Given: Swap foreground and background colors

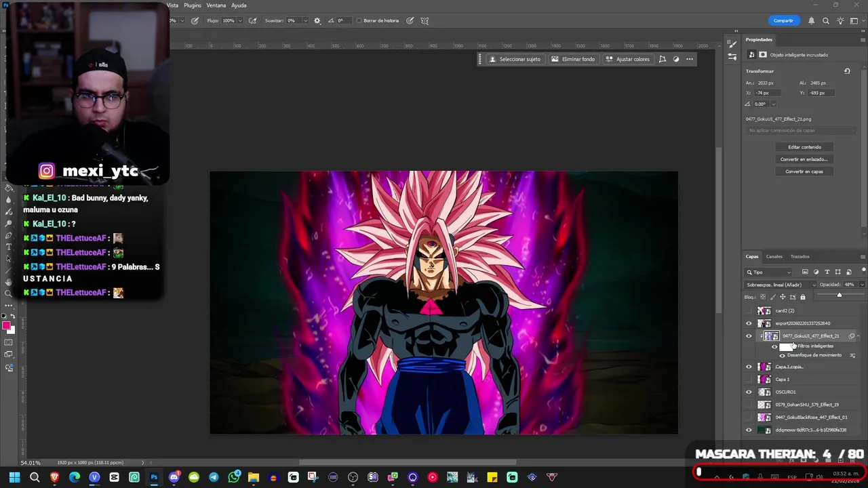Looking at the screenshot, I should 13,316.
